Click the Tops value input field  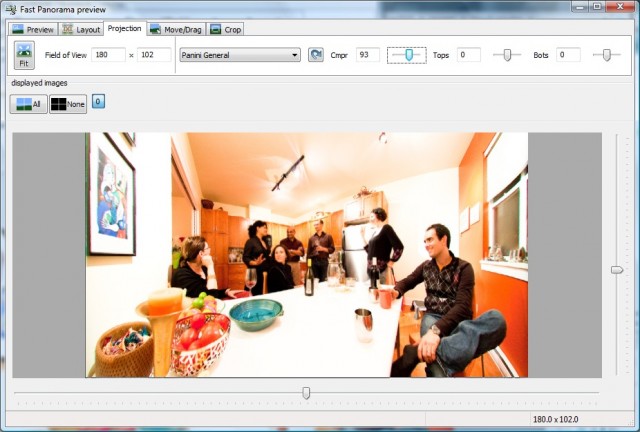click(468, 55)
